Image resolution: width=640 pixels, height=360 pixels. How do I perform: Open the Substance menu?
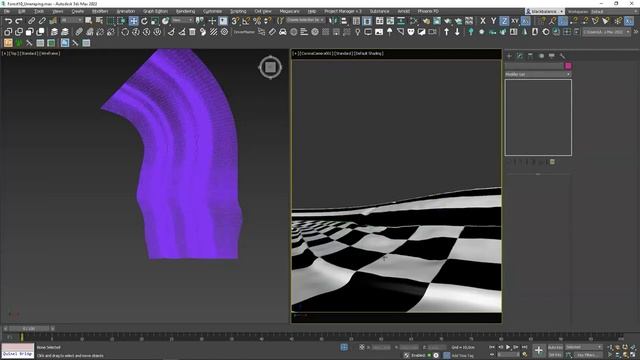tap(379, 11)
